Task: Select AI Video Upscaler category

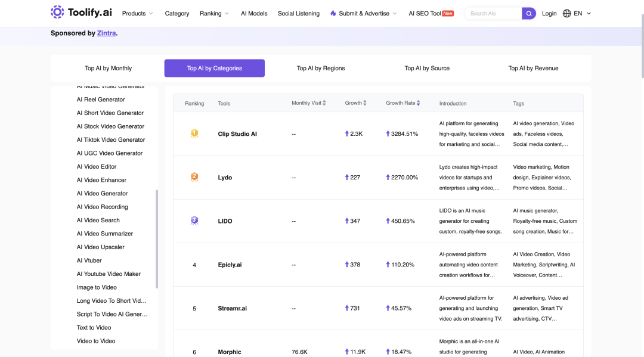Action: (101, 247)
